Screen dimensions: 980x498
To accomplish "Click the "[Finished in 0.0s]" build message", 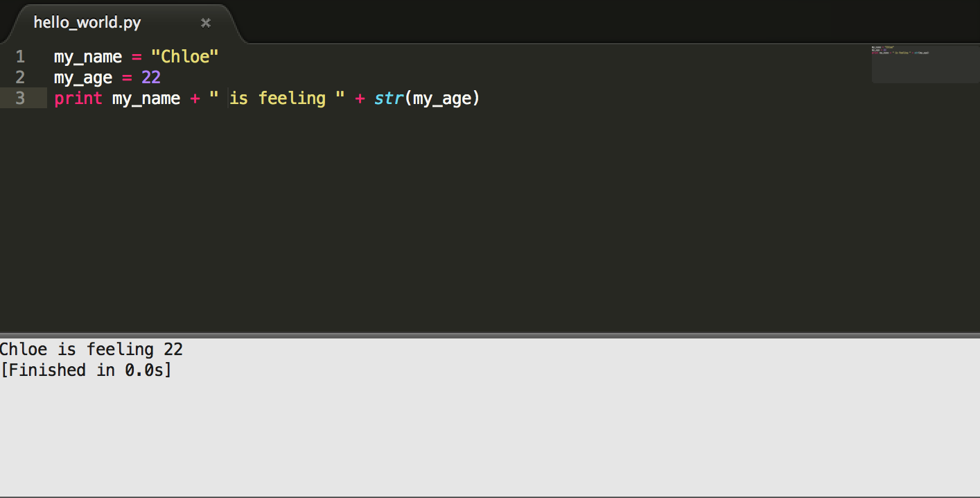I will 86,370.
